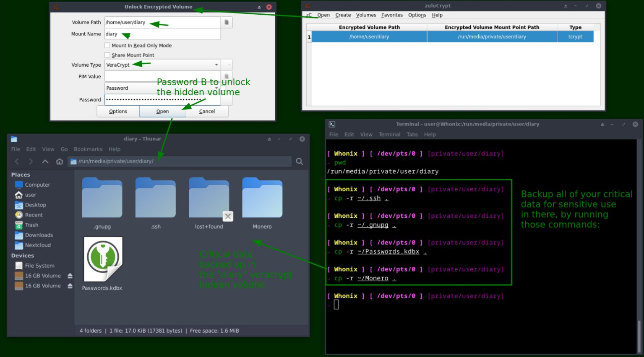Click the PIM Value input field

click(x=162, y=76)
